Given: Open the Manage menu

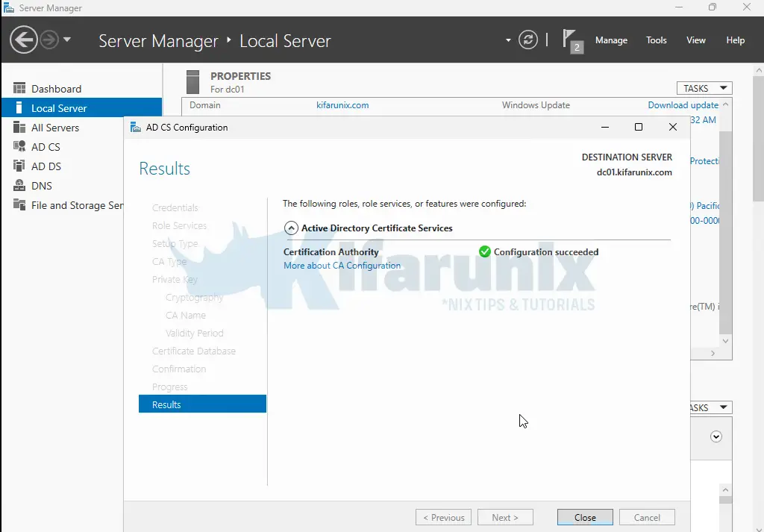Looking at the screenshot, I should pos(611,40).
